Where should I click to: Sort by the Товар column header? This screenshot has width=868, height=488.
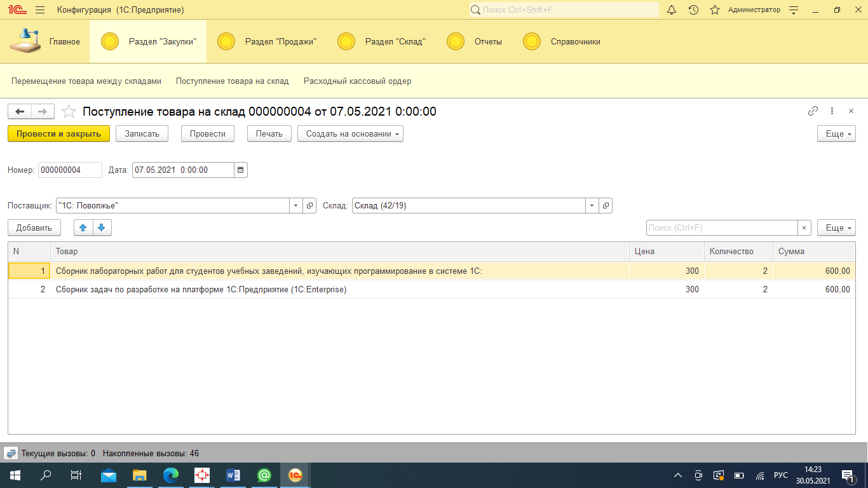point(340,251)
